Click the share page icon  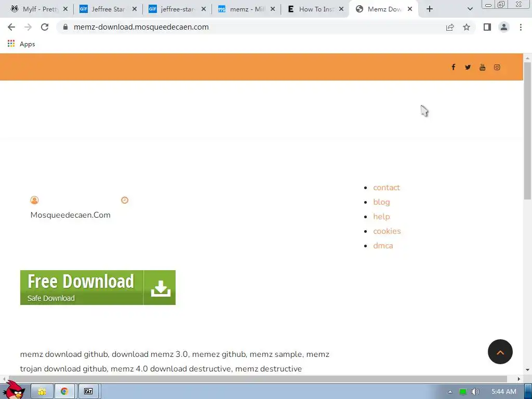tap(450, 27)
